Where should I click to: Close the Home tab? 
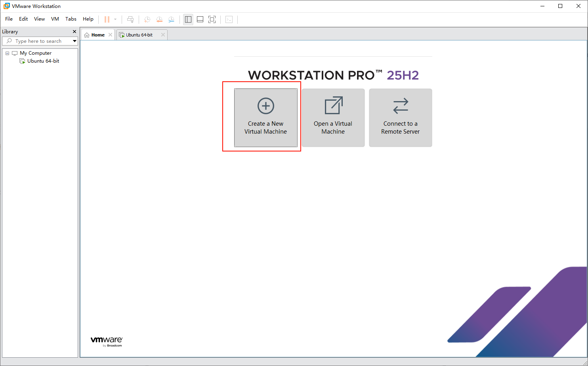pyautogui.click(x=111, y=35)
